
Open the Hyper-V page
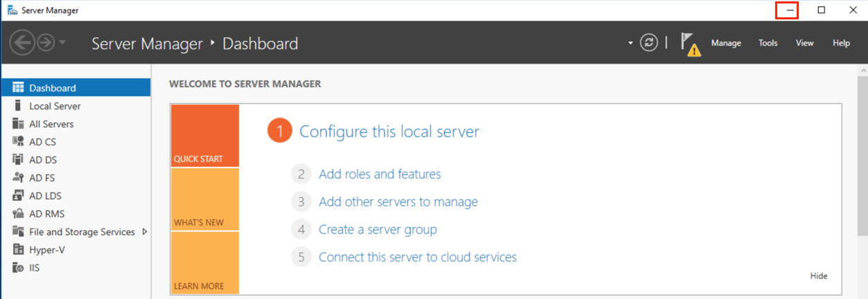click(76, 250)
